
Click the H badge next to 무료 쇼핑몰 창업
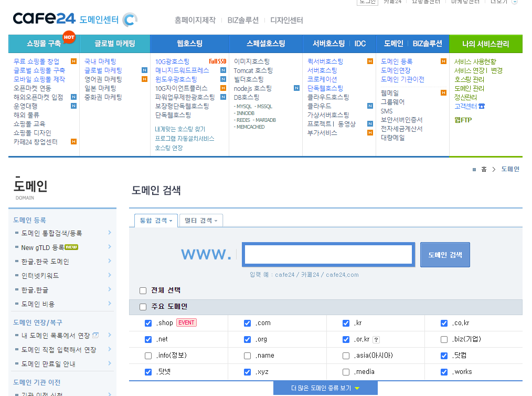tap(73, 61)
